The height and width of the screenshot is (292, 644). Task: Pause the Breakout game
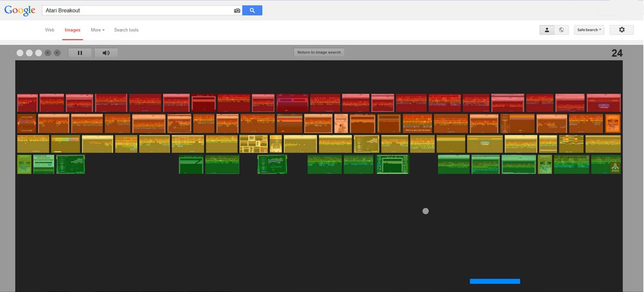(80, 53)
